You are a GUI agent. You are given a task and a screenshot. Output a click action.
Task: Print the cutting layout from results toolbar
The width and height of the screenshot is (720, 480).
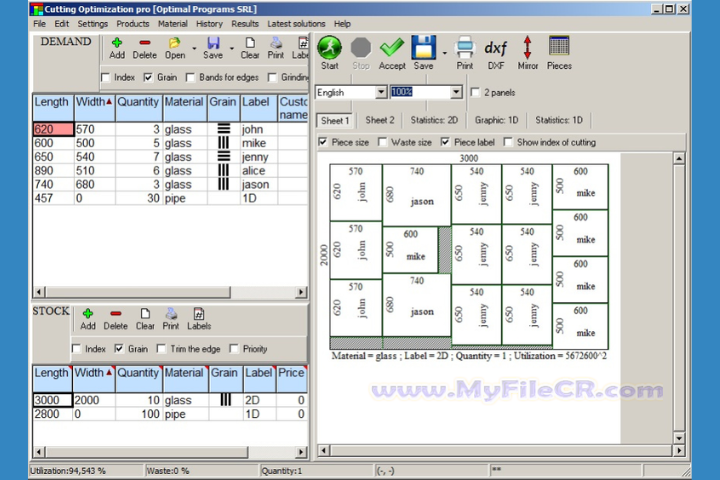[x=464, y=47]
